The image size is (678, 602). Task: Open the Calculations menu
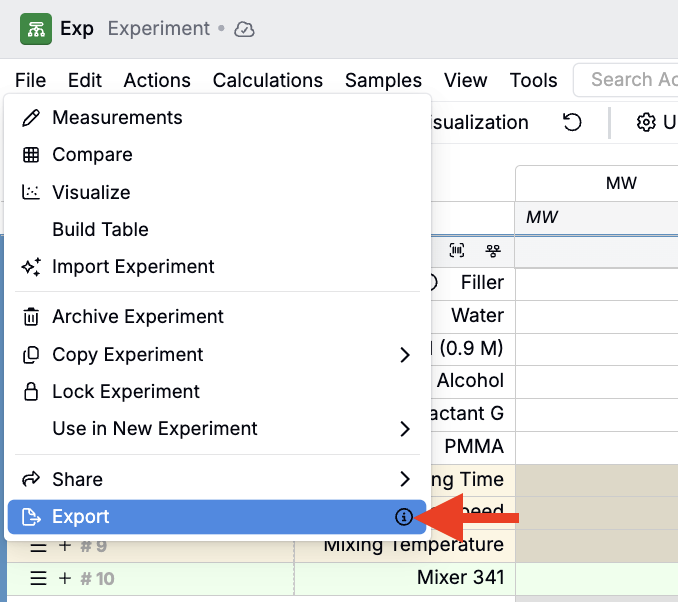tap(267, 80)
